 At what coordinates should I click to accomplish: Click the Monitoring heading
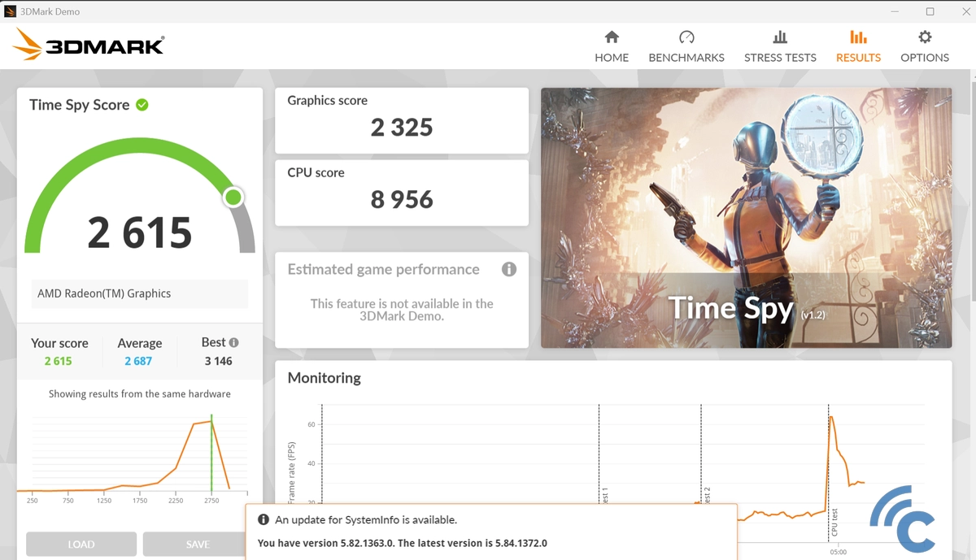(x=324, y=378)
